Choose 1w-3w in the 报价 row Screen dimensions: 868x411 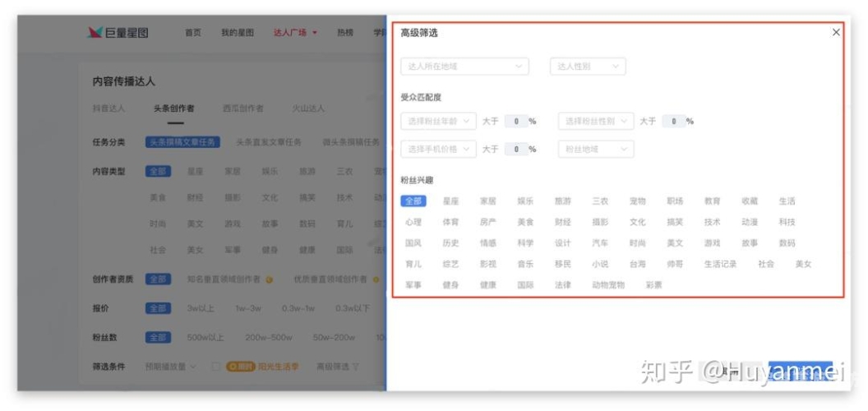248,308
